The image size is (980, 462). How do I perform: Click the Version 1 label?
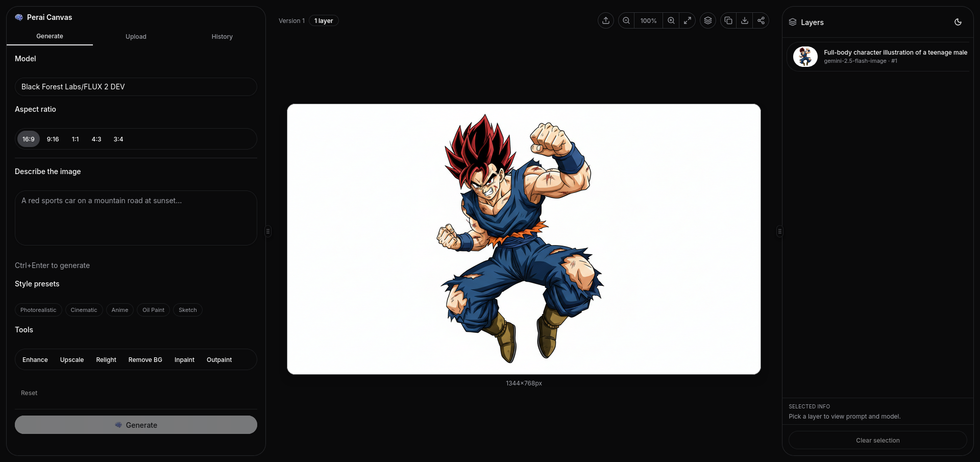(291, 21)
